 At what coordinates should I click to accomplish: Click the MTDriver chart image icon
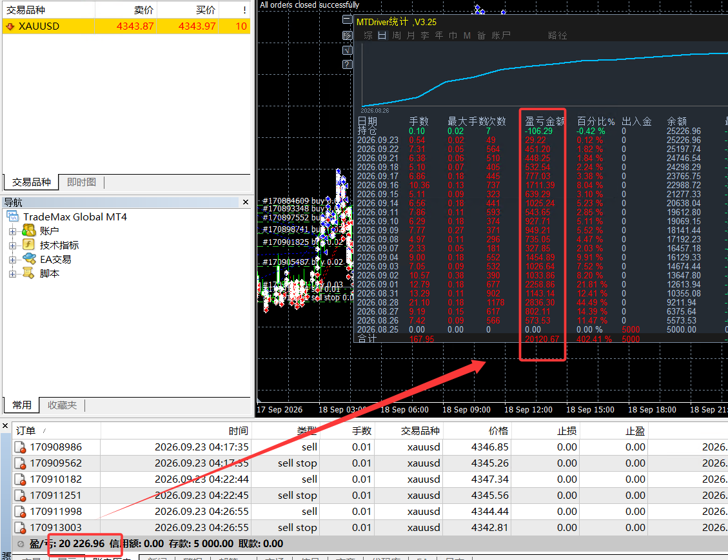point(348,35)
